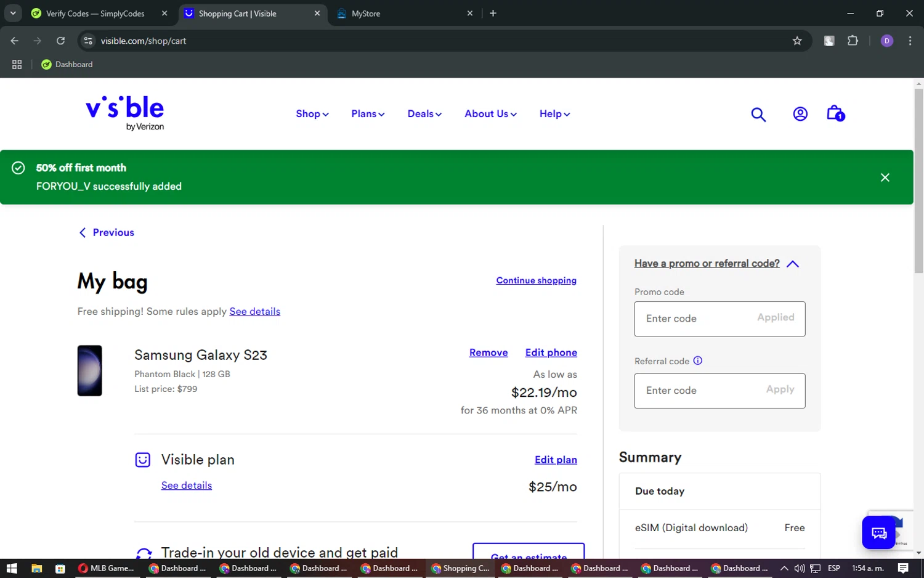
Task: Click Continue shopping link
Action: click(536, 280)
